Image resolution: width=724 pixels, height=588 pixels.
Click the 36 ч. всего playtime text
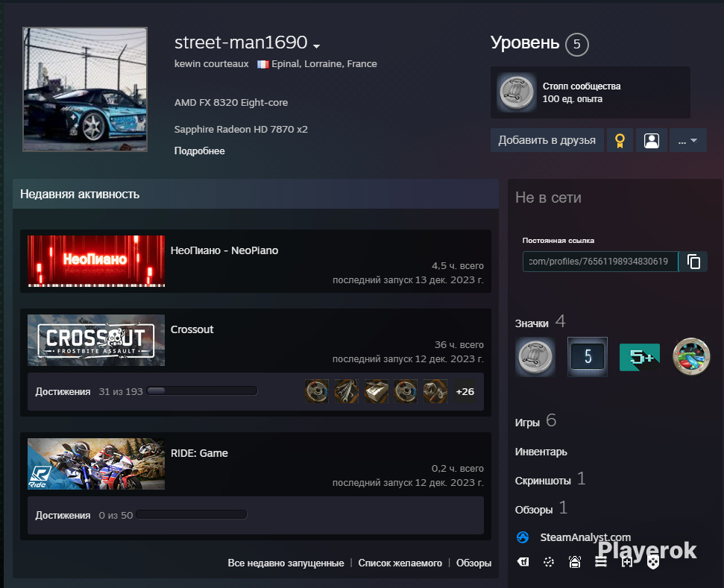coord(459,345)
